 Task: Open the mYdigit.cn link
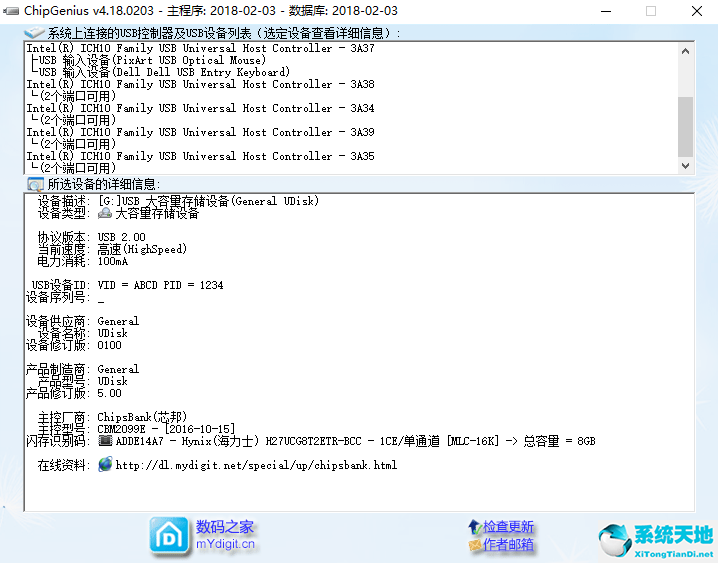click(225, 544)
